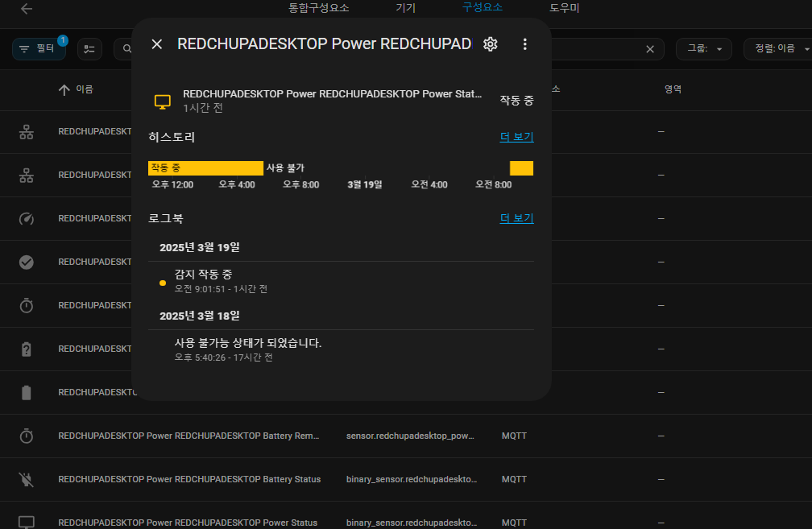
Task: Toggle the 필터 filter panel
Action: pos(39,49)
